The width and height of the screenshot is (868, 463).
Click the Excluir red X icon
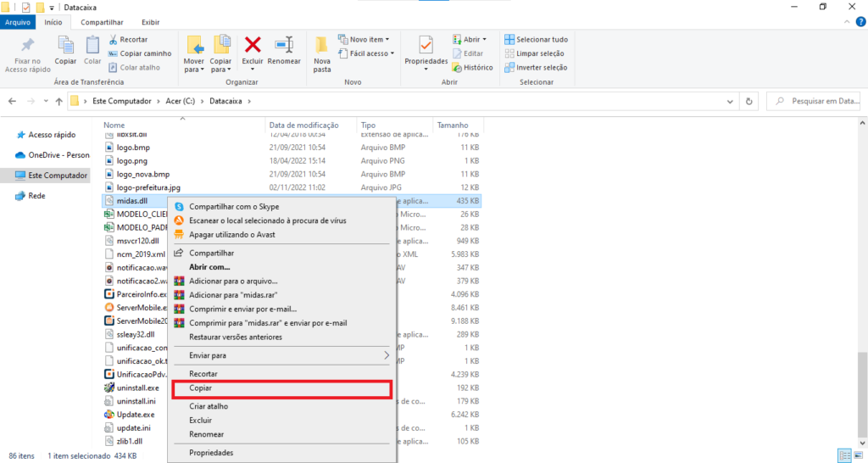pyautogui.click(x=253, y=45)
